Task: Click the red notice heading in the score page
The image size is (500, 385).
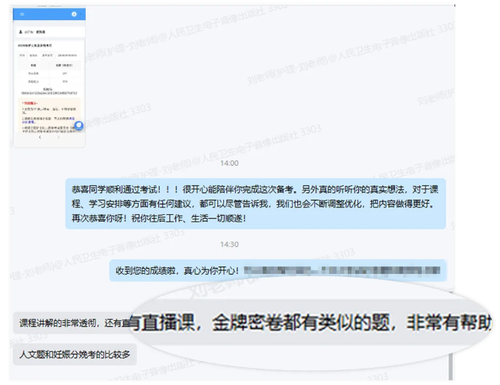Action: click(x=30, y=103)
